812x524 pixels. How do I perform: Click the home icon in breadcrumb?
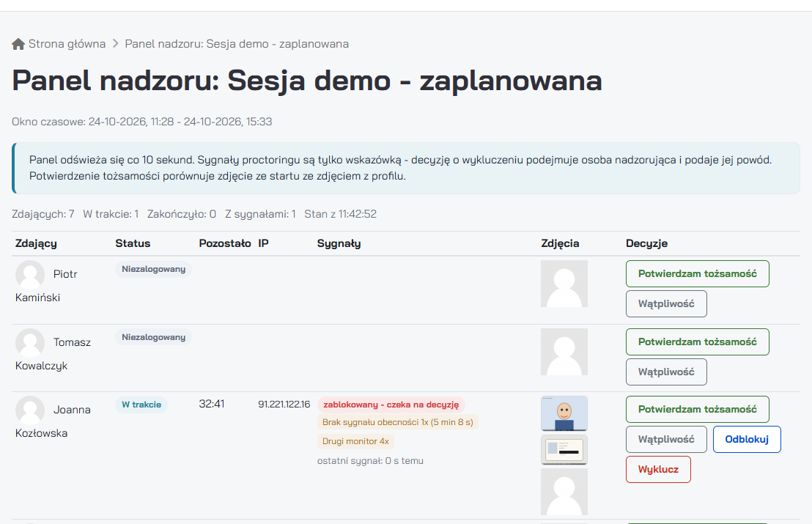tap(18, 44)
